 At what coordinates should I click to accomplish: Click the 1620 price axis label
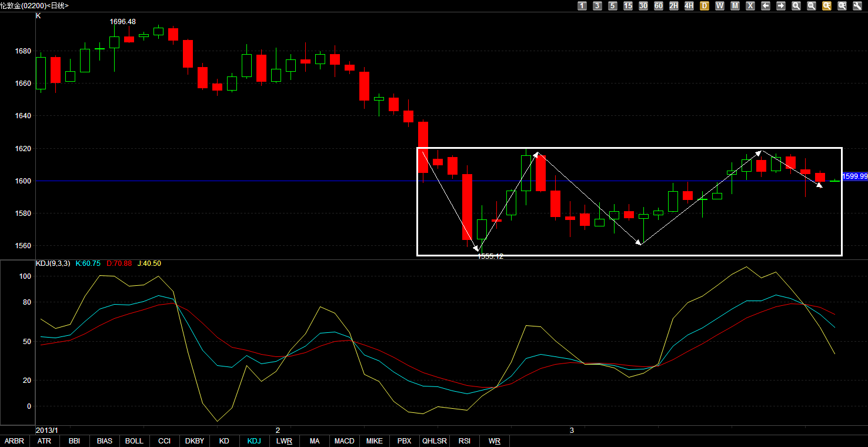[x=23, y=149]
